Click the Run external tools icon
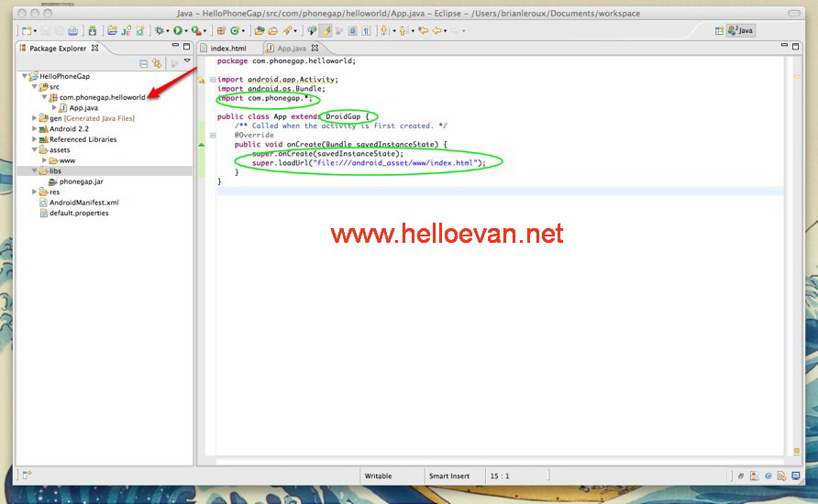This screenshot has width=818, height=504. (196, 31)
